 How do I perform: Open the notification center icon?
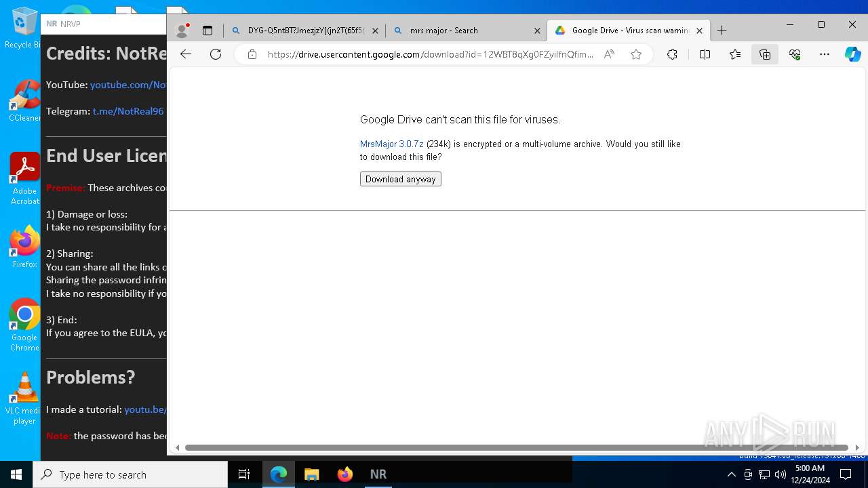[846, 474]
